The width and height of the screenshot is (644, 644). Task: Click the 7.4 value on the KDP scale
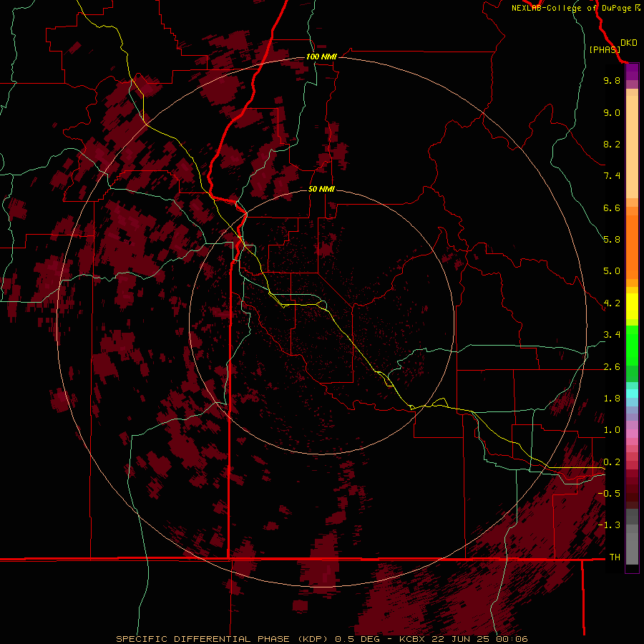tap(612, 176)
